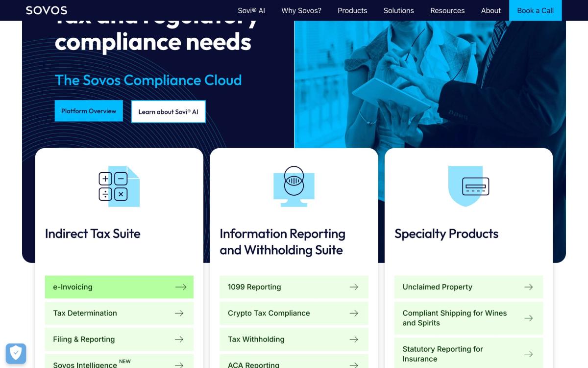Screen dimensions: 588x368
Task: Open the Resources menu
Action: click(447, 10)
